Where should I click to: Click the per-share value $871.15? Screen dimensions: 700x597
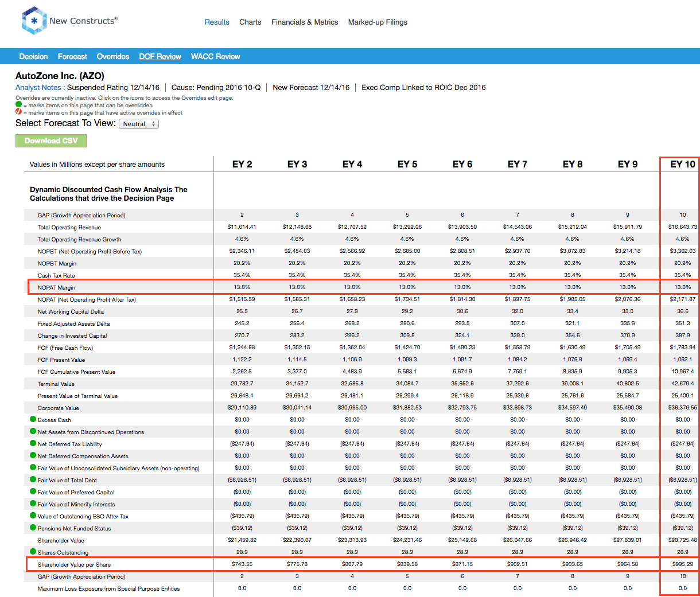[462, 564]
